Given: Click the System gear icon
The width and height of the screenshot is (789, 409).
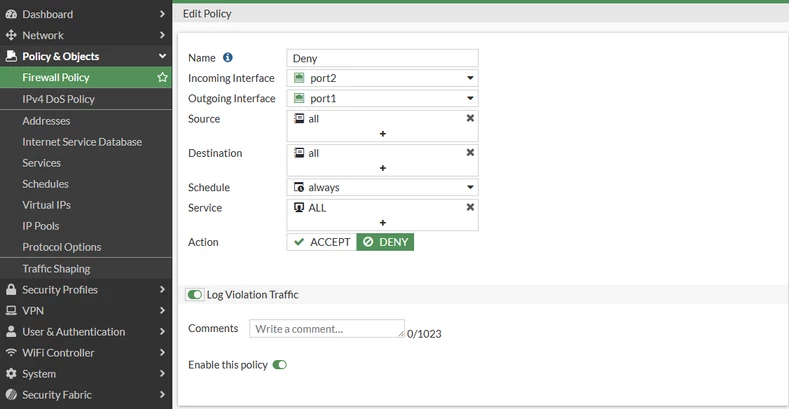Looking at the screenshot, I should [11, 374].
